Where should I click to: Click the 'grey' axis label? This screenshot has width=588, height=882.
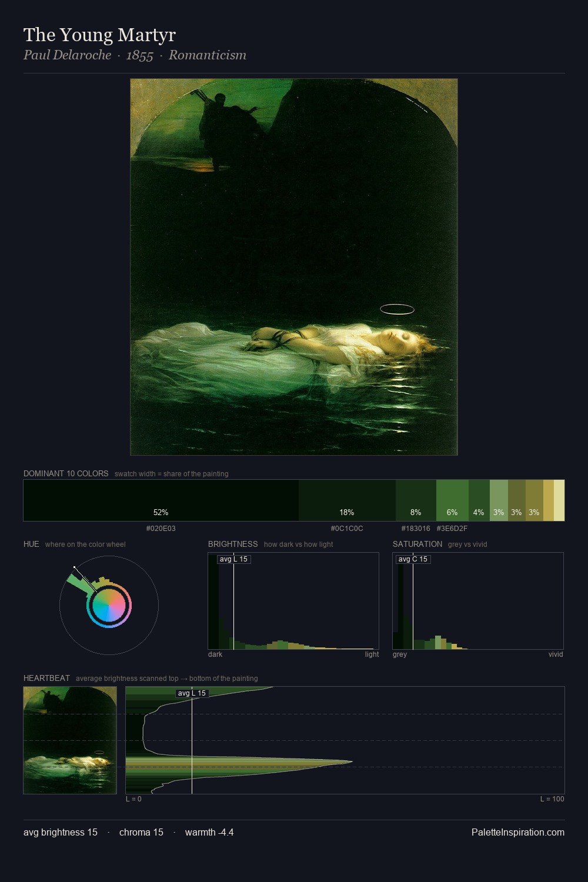click(x=400, y=654)
